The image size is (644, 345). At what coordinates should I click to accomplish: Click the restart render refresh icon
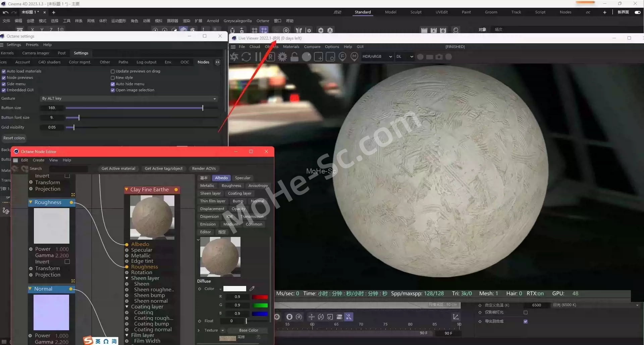246,57
